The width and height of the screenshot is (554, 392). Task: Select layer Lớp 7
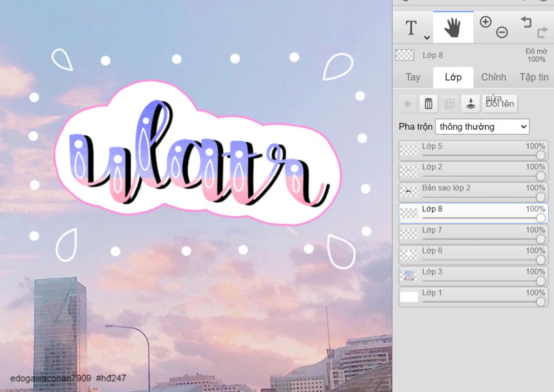pyautogui.click(x=473, y=234)
